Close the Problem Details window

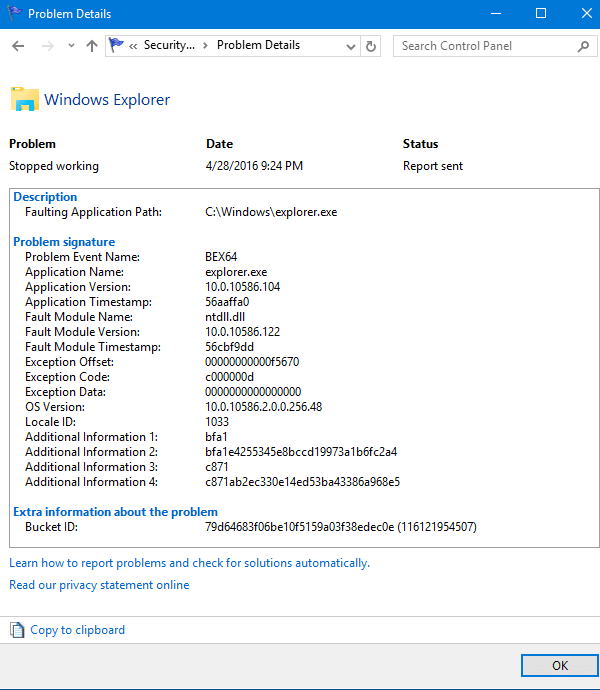coord(586,13)
